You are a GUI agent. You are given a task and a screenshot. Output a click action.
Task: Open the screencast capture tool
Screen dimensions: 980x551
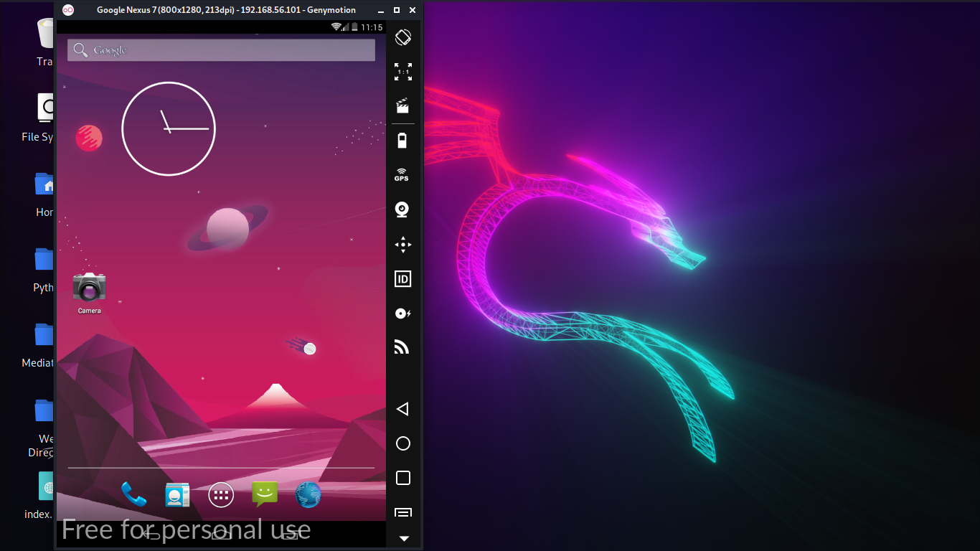pos(403,106)
